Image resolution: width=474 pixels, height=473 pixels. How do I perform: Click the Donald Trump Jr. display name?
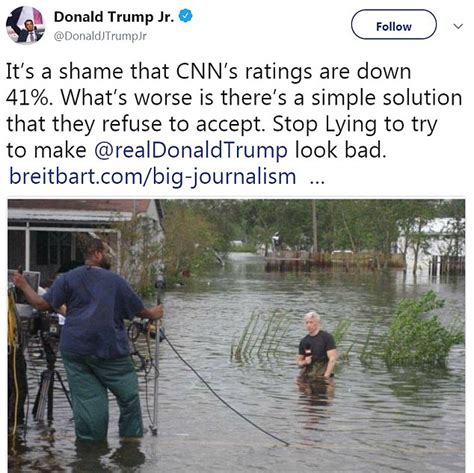114,17
